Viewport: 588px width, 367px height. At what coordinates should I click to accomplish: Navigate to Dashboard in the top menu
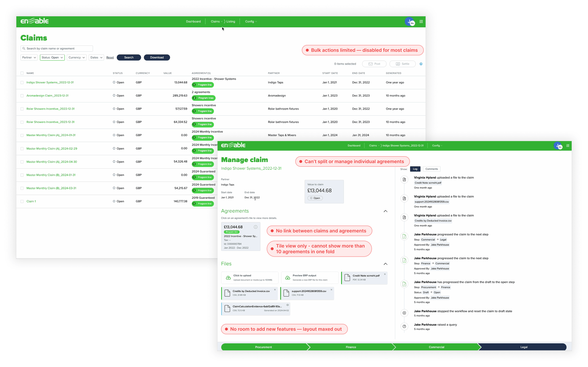[x=193, y=21]
